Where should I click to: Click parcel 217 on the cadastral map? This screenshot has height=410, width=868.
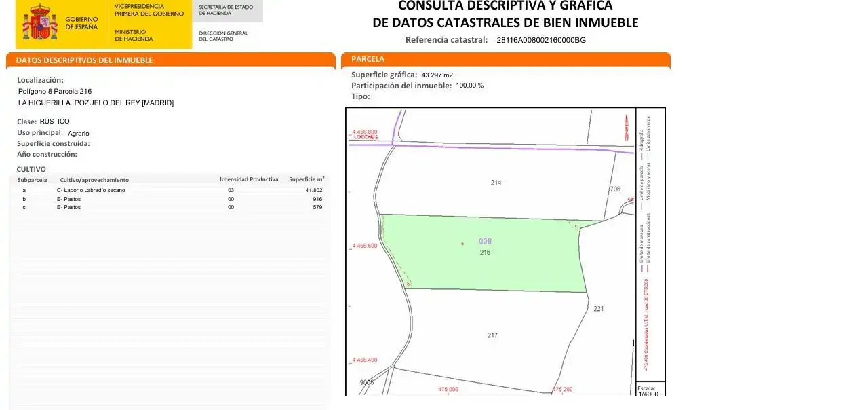[492, 335]
